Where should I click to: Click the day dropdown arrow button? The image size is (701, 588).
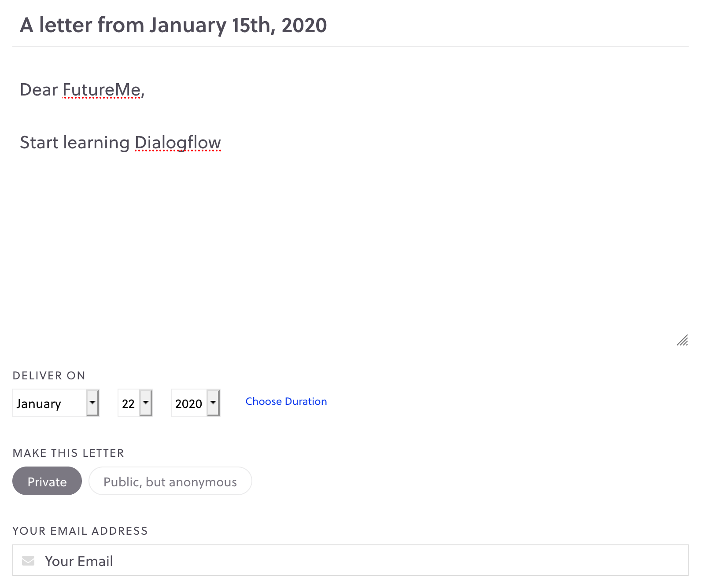click(x=146, y=403)
